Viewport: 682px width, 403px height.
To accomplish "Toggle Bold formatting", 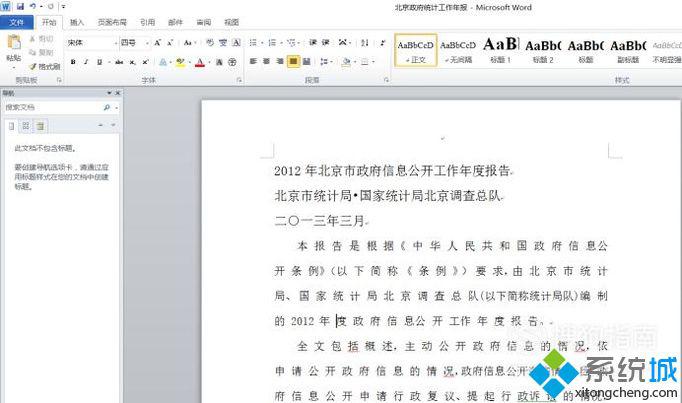I will [73, 62].
